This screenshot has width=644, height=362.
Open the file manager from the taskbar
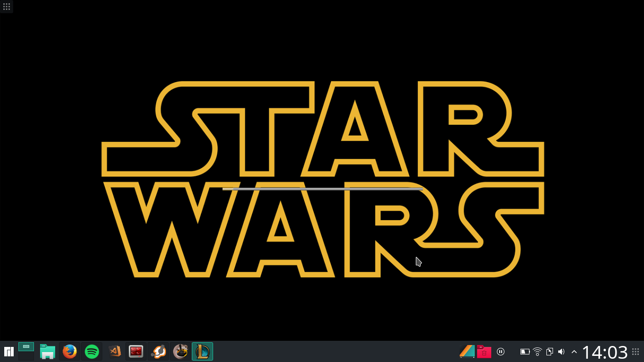point(48,352)
